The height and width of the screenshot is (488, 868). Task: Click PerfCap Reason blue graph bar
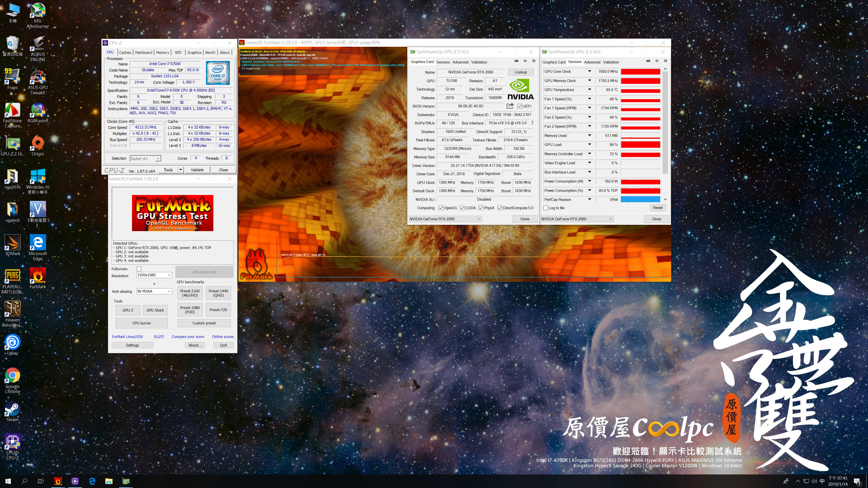click(640, 200)
